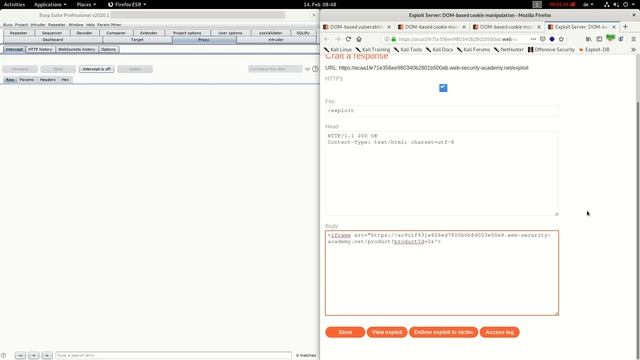Show more bookmarks overflow chevron
The height and width of the screenshot is (360, 640).
633,49
